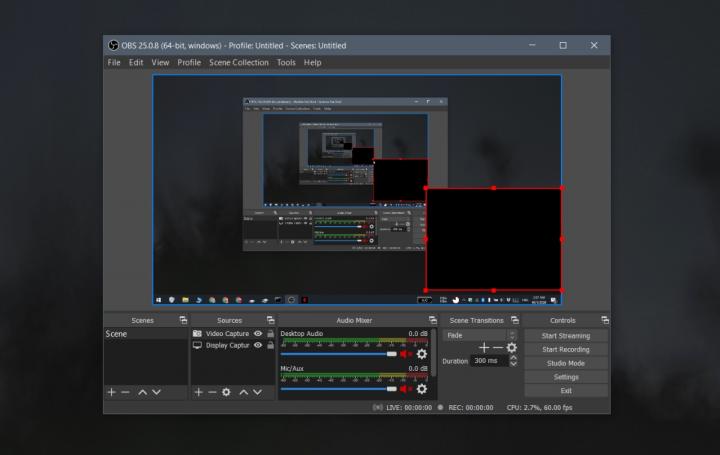
Task: Click the Duration 300 ms field
Action: click(489, 361)
